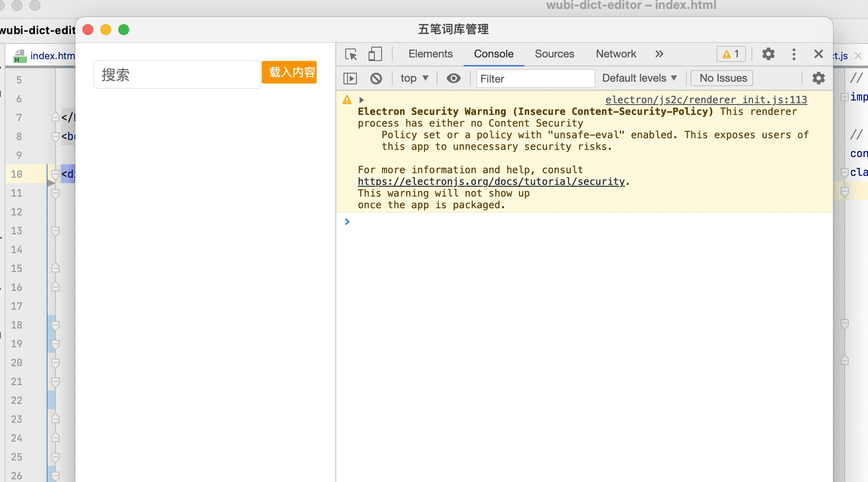Expand the Electron Security Warning message
The image size is (868, 482).
pos(361,100)
